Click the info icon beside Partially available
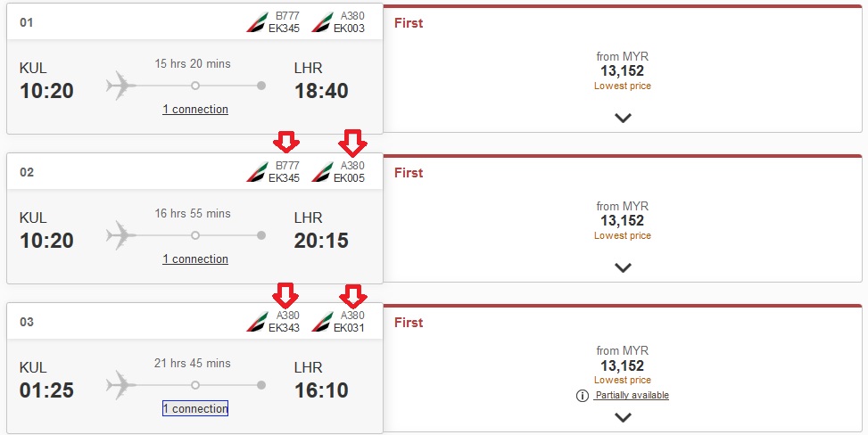Viewport: 868px width, 435px height. (582, 396)
